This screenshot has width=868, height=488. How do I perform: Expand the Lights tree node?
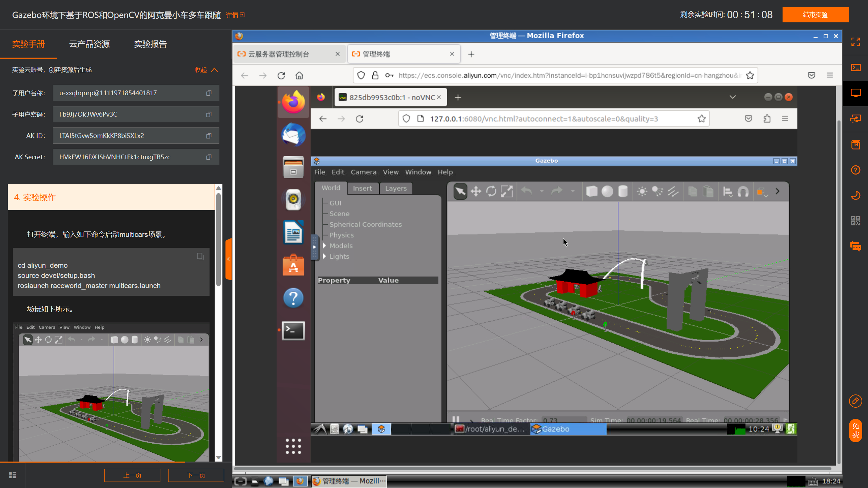coord(324,257)
